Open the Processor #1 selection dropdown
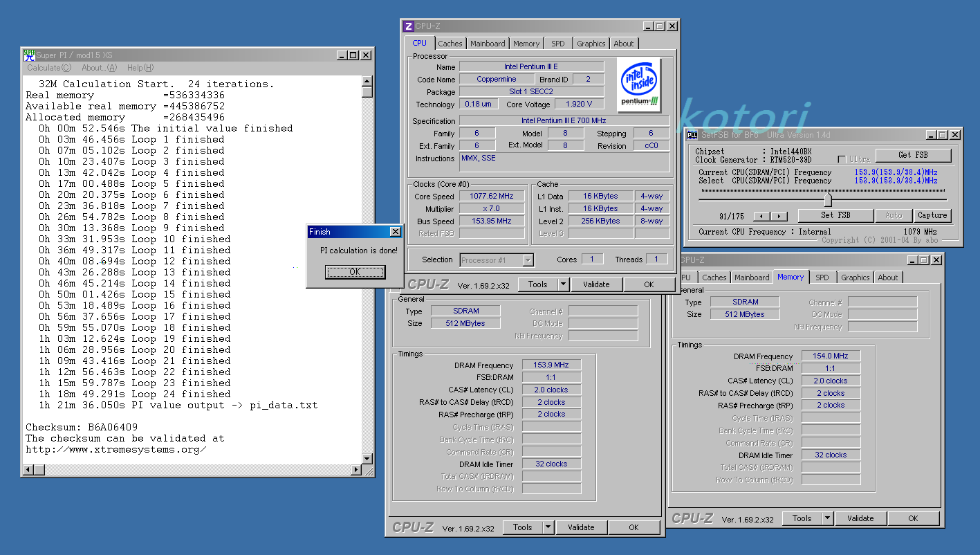This screenshot has width=980, height=555. point(528,260)
